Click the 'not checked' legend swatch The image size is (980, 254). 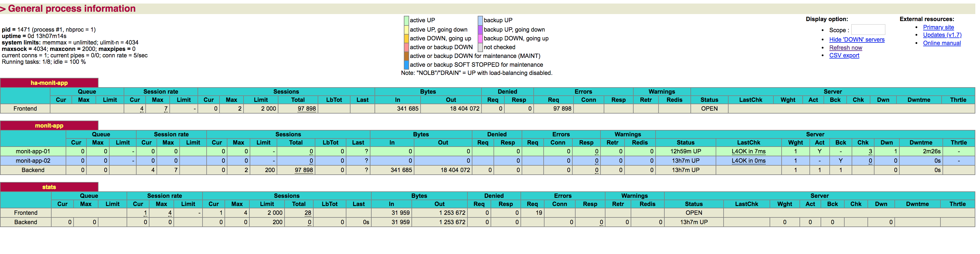pyautogui.click(x=480, y=47)
